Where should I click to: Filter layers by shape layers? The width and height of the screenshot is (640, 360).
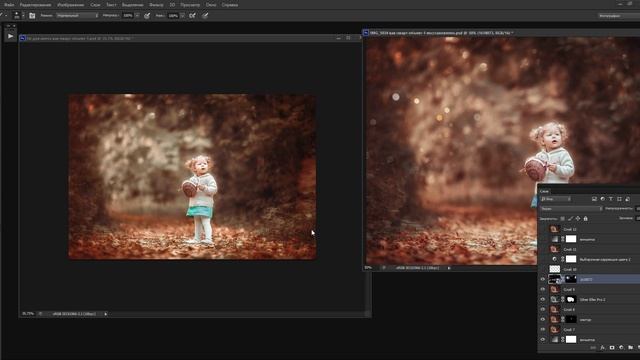(619, 199)
